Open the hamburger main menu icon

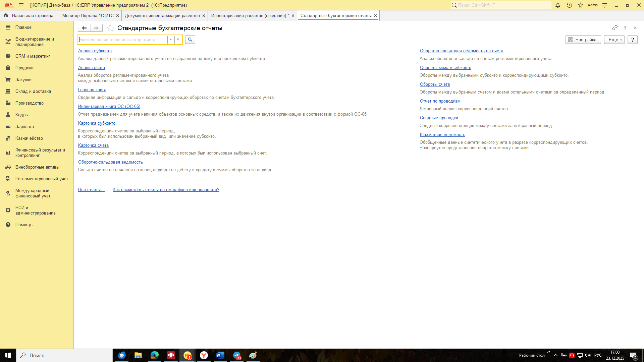21,5
